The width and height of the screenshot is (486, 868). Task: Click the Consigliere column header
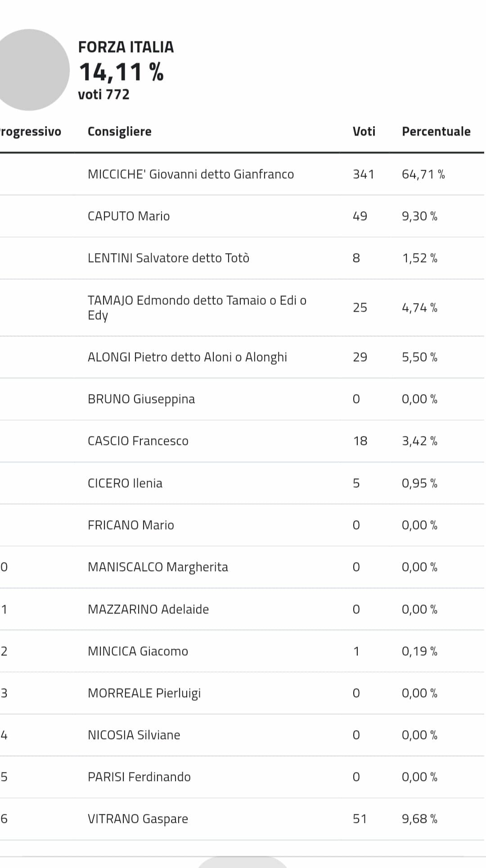(119, 132)
